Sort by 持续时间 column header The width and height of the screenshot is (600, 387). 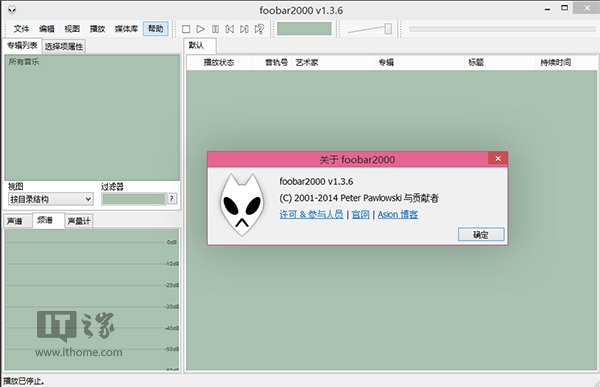pos(556,62)
